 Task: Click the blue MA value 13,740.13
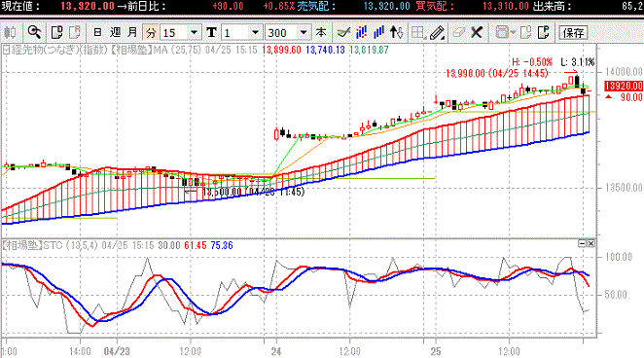pyautogui.click(x=325, y=50)
